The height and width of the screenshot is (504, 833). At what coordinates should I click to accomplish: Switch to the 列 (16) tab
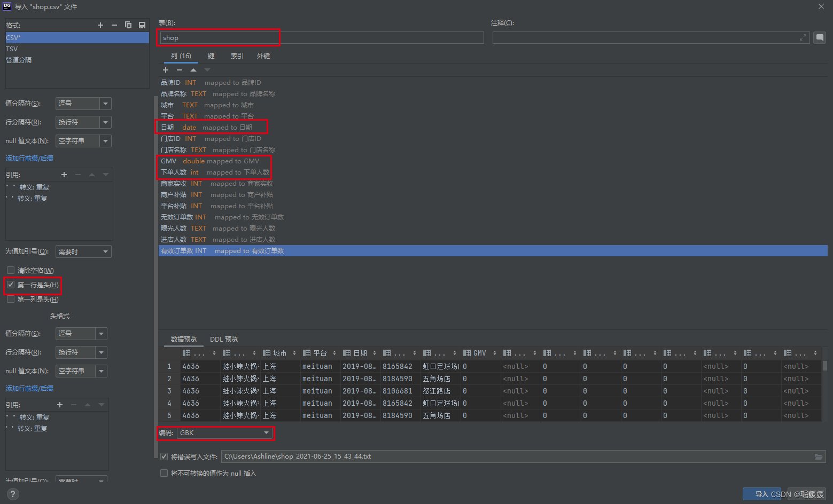pos(181,56)
